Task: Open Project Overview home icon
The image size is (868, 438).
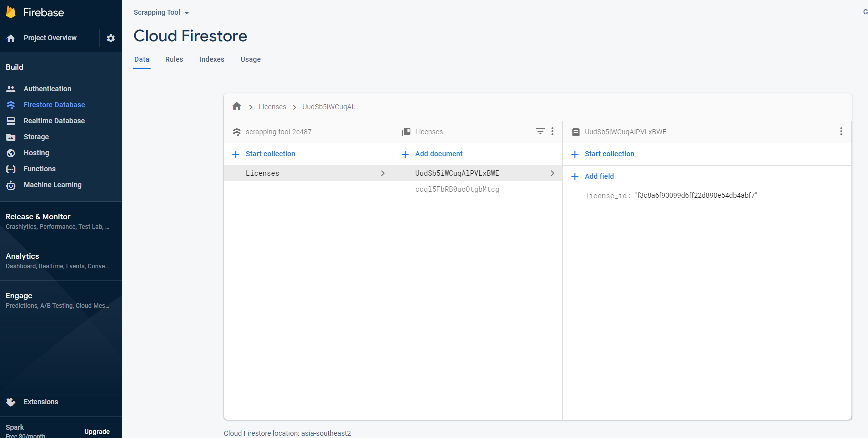Action: pyautogui.click(x=11, y=38)
